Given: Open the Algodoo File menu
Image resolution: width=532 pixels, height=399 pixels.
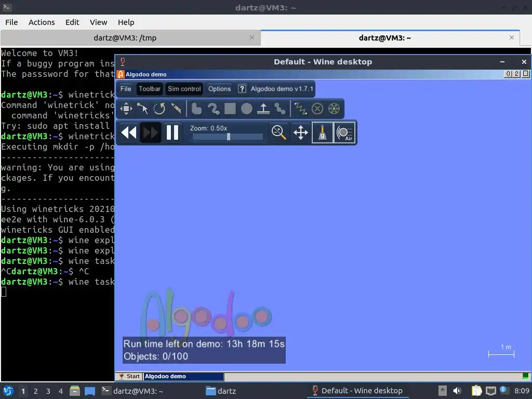Looking at the screenshot, I should (x=126, y=89).
